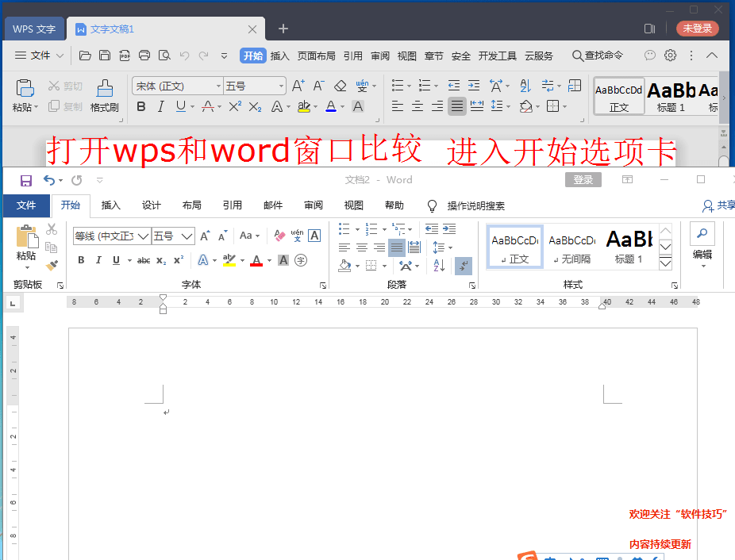
Task: Toggle Word justify alignment button
Action: [x=397, y=247]
